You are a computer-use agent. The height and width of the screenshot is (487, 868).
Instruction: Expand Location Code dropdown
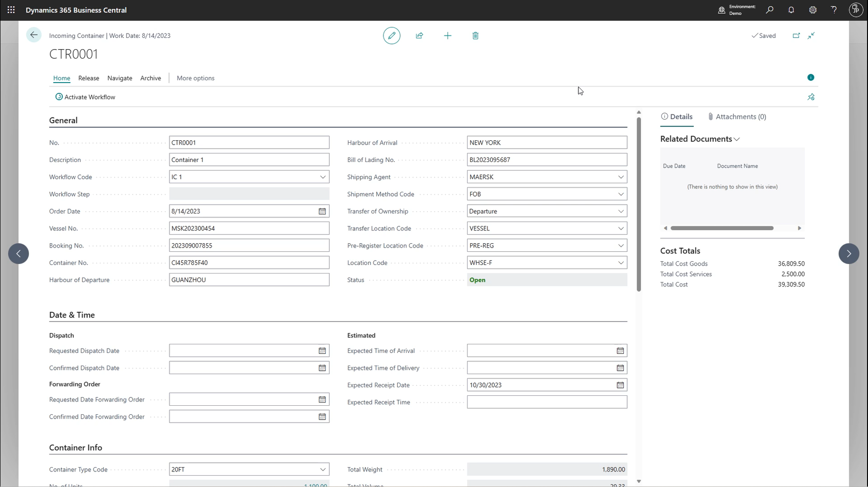(621, 263)
